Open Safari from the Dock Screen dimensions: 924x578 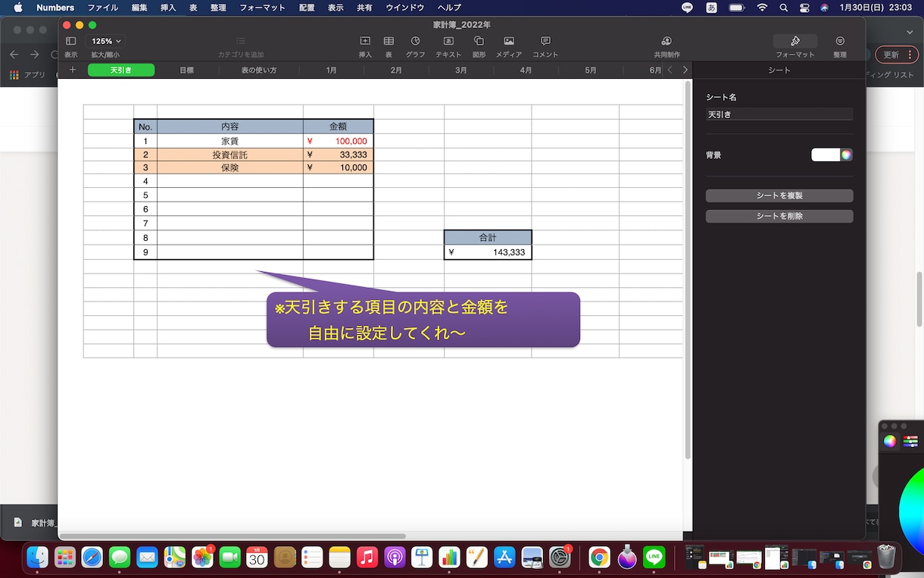(92, 558)
